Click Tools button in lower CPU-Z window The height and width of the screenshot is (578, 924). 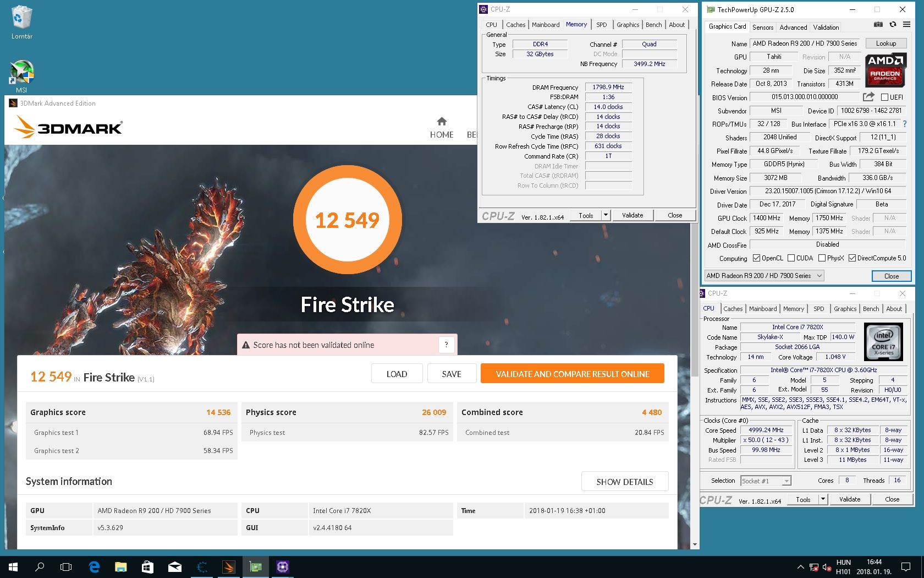point(803,499)
